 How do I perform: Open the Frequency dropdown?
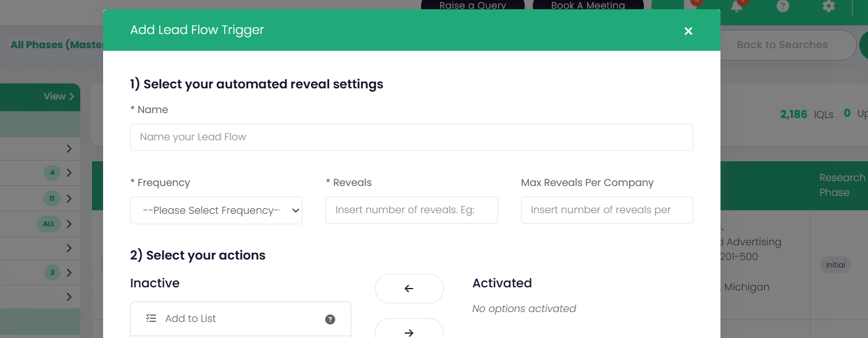click(216, 210)
